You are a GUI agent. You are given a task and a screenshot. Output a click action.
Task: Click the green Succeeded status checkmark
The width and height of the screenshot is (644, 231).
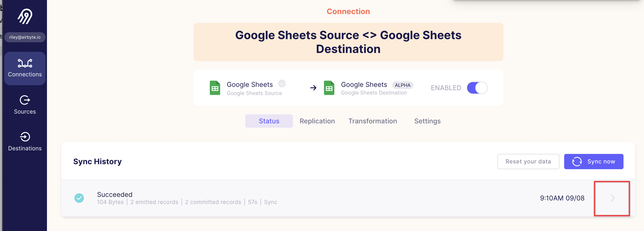tap(80, 198)
